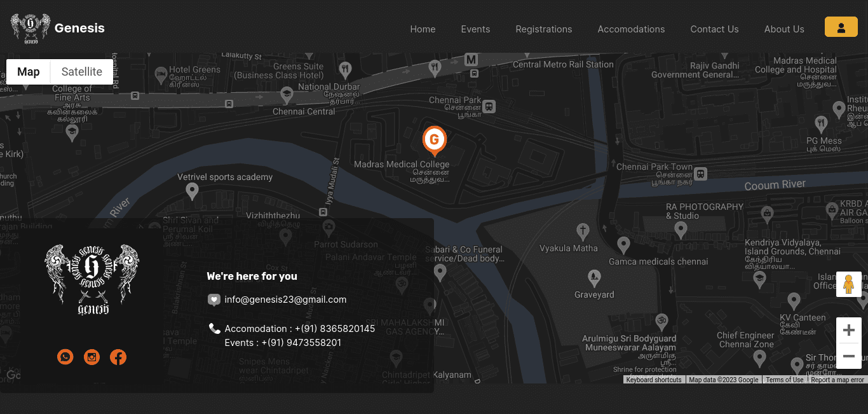Viewport: 868px width, 414px height.
Task: Open the Accomodations page
Action: tap(631, 29)
